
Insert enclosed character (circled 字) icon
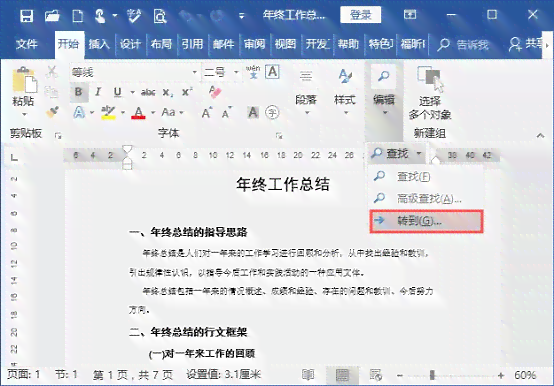(x=272, y=113)
